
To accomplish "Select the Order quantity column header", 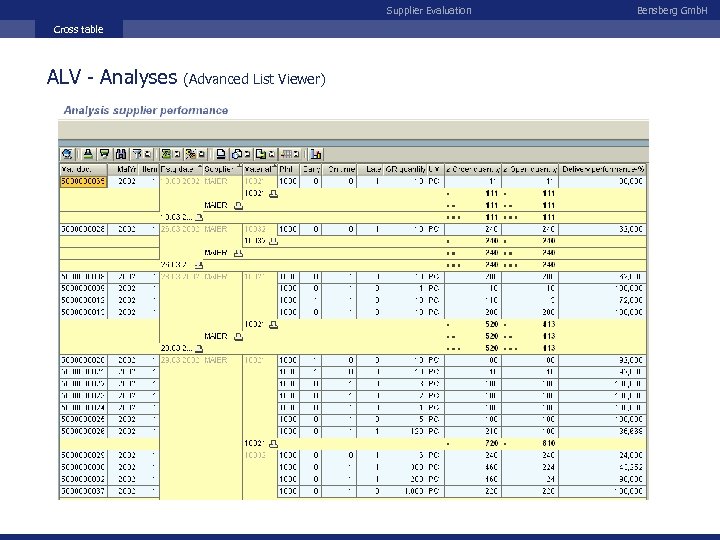I will click(473, 169).
